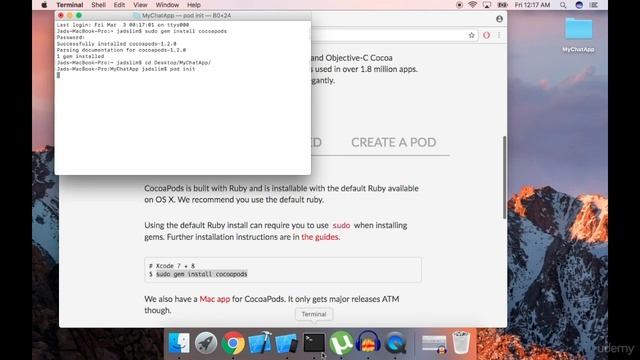Open the AirPlay display menu
This screenshot has width=640, height=360.
[487, 5]
